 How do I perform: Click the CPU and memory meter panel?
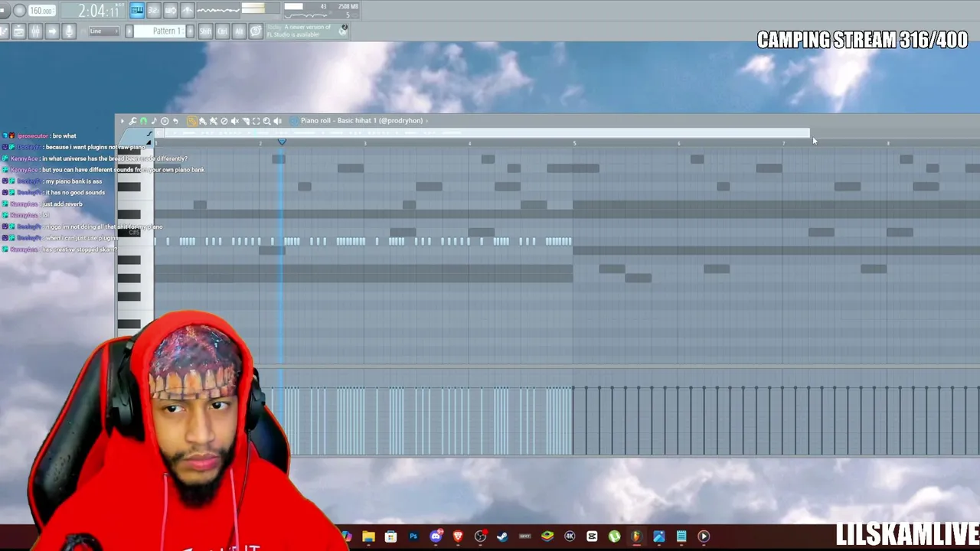(x=321, y=11)
